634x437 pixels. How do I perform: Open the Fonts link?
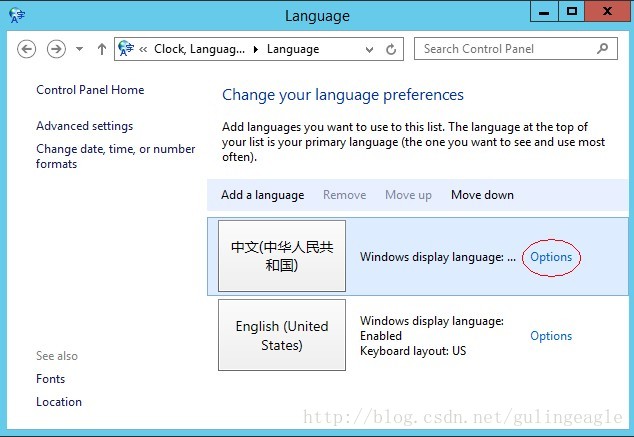51,379
